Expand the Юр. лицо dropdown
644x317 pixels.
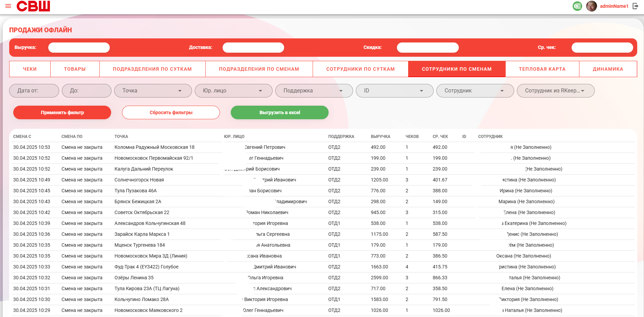[233, 91]
